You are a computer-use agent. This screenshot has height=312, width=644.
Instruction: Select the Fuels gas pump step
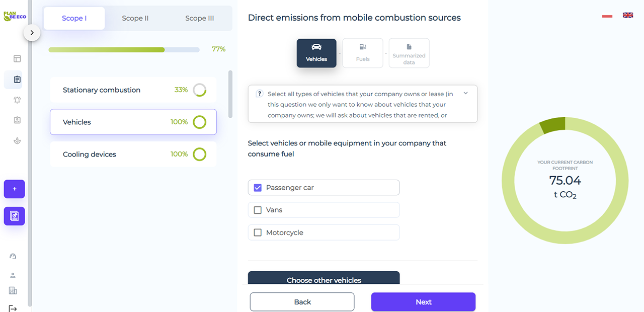363,53
